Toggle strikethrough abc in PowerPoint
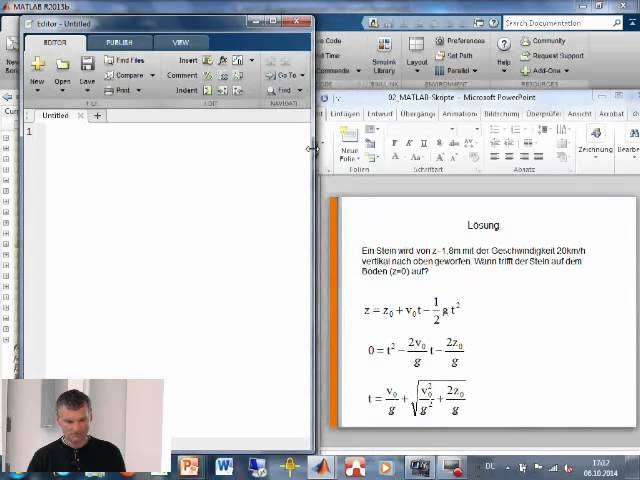The image size is (640, 480). (453, 143)
